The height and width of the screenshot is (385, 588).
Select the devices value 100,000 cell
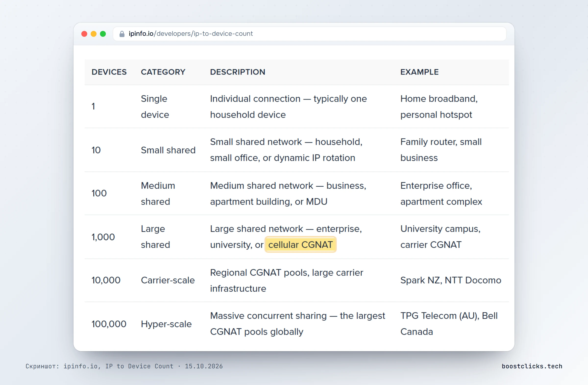pos(109,324)
